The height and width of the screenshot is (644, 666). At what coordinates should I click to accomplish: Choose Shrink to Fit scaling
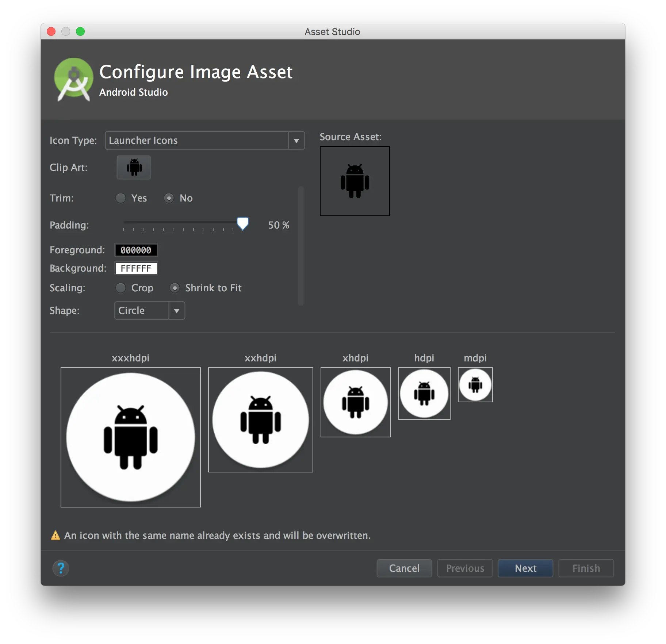pos(175,288)
